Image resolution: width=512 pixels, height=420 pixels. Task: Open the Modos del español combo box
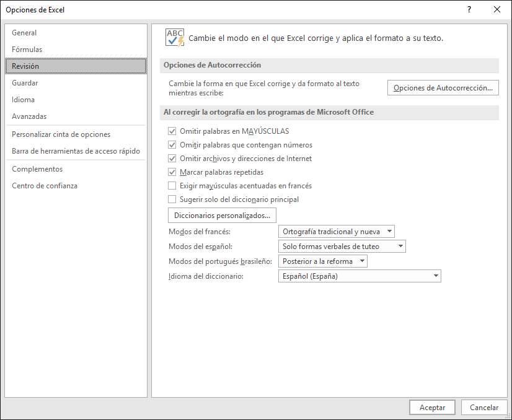pos(342,247)
